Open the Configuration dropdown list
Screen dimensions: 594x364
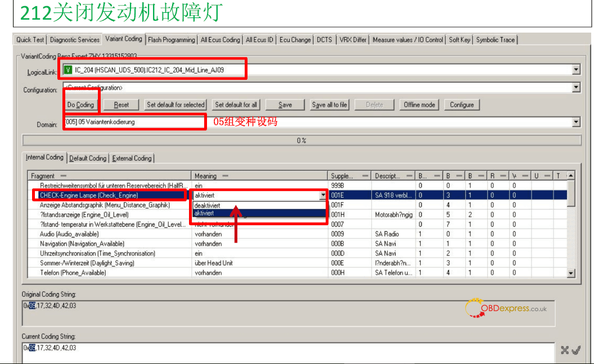coord(575,88)
